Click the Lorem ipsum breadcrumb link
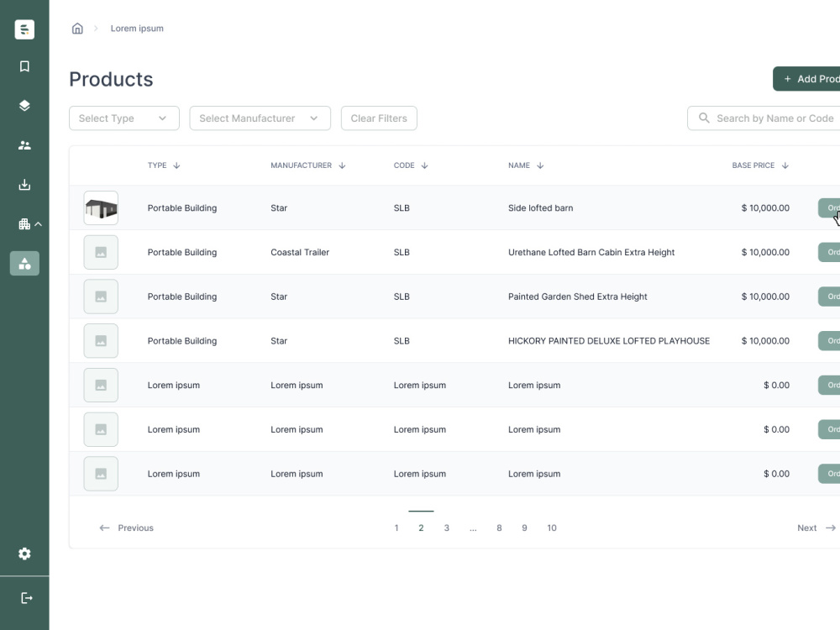This screenshot has width=840, height=630. [137, 29]
